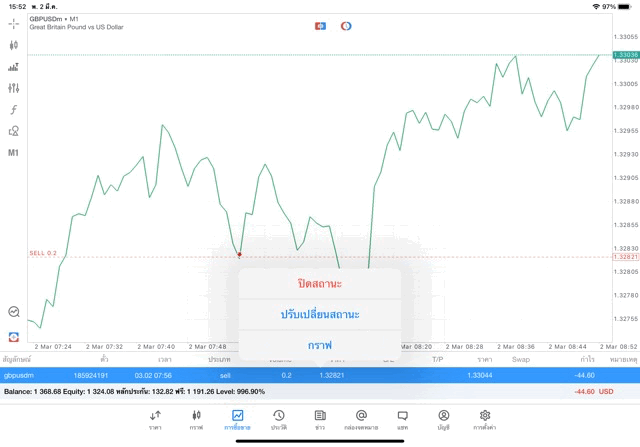Choose ปรับเปลี่ยนสถานะ (modify position) option

click(320, 314)
